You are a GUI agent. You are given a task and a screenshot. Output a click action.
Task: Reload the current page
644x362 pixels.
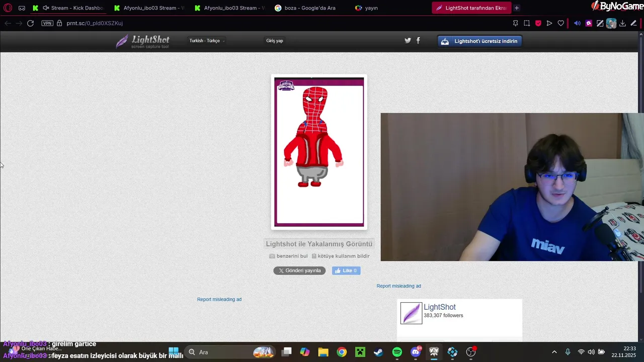click(30, 23)
